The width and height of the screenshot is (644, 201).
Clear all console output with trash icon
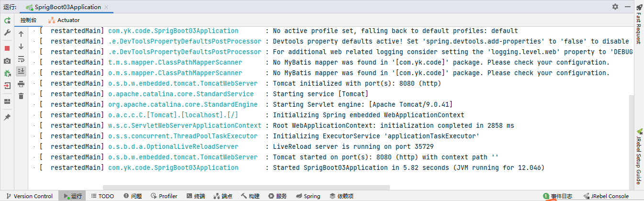click(x=21, y=96)
